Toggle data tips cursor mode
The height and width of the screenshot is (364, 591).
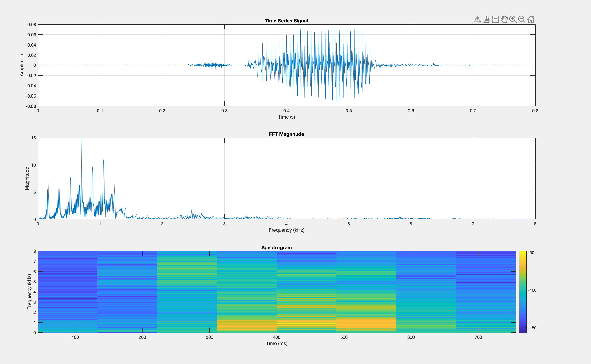[495, 19]
